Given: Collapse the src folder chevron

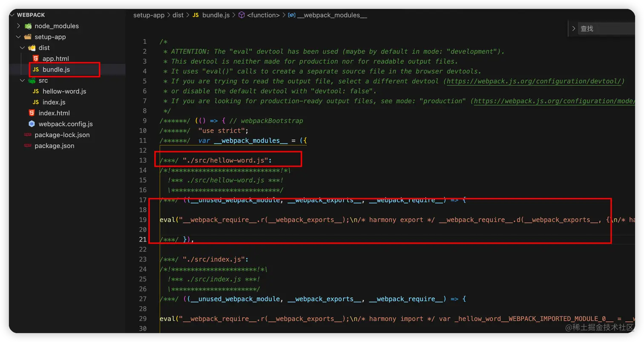Looking at the screenshot, I should click(x=22, y=80).
